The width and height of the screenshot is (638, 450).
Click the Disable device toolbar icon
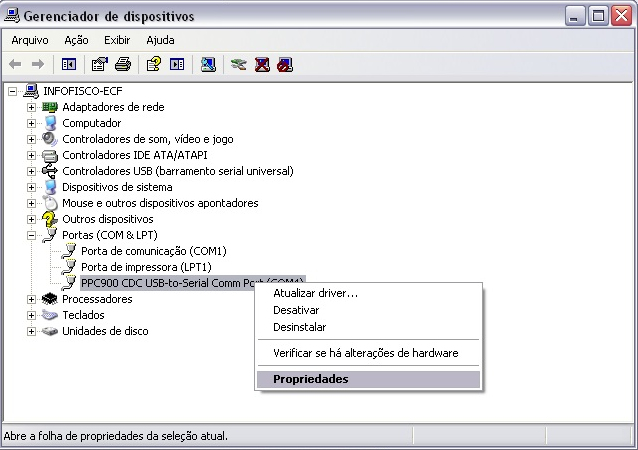(x=285, y=64)
